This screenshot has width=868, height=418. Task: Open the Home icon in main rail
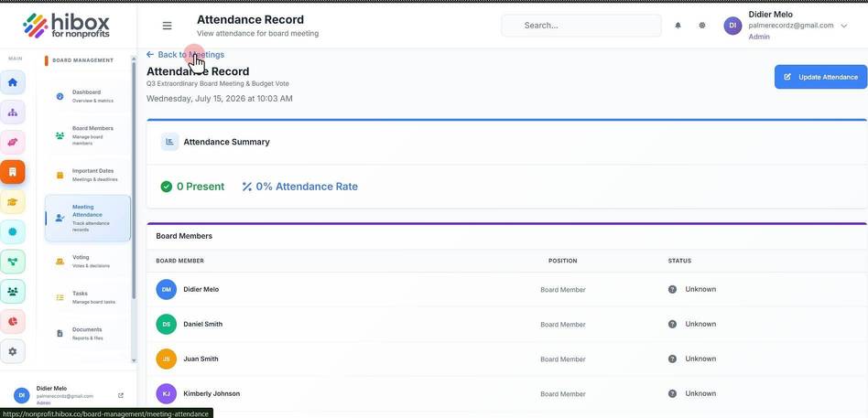[x=13, y=82]
